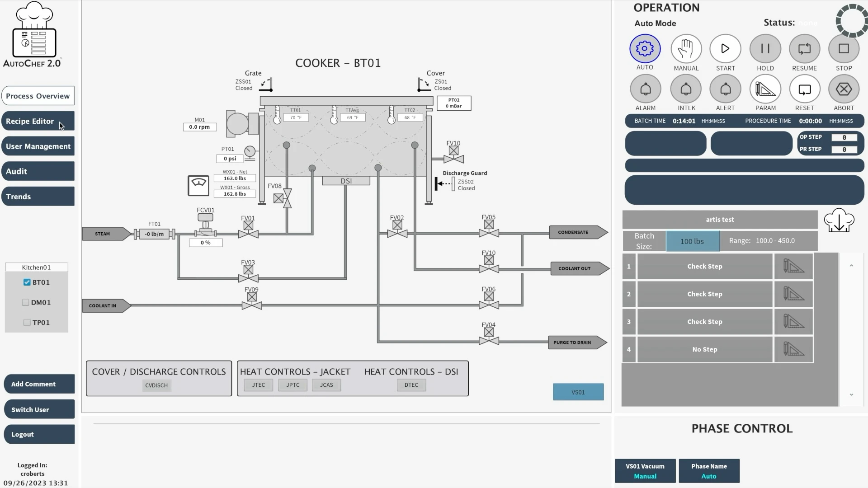Click the ABORT operation icon
The height and width of the screenshot is (488, 868).
[x=844, y=89]
